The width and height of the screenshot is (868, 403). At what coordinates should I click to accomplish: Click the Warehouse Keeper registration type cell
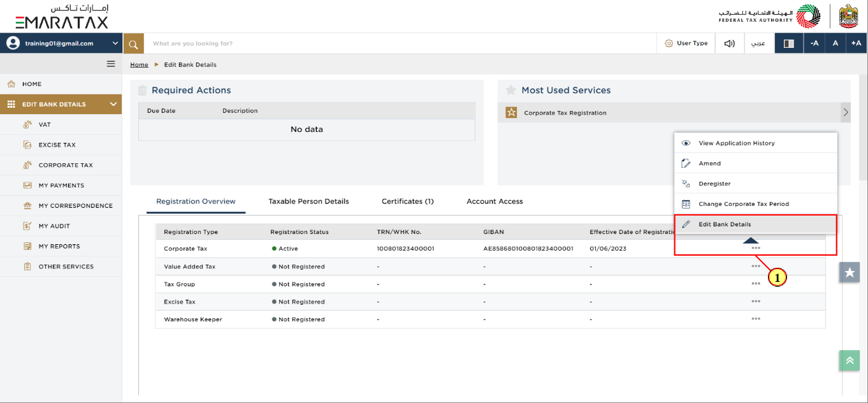click(193, 319)
